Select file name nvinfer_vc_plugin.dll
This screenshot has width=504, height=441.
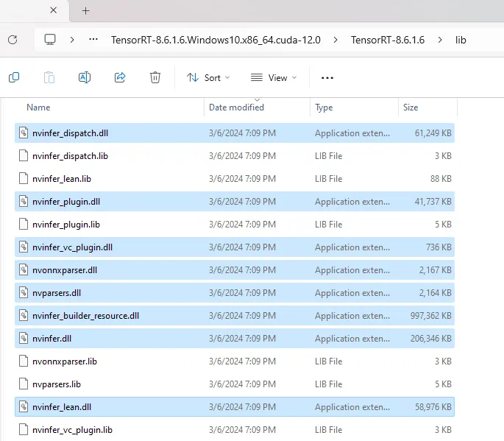(72, 247)
